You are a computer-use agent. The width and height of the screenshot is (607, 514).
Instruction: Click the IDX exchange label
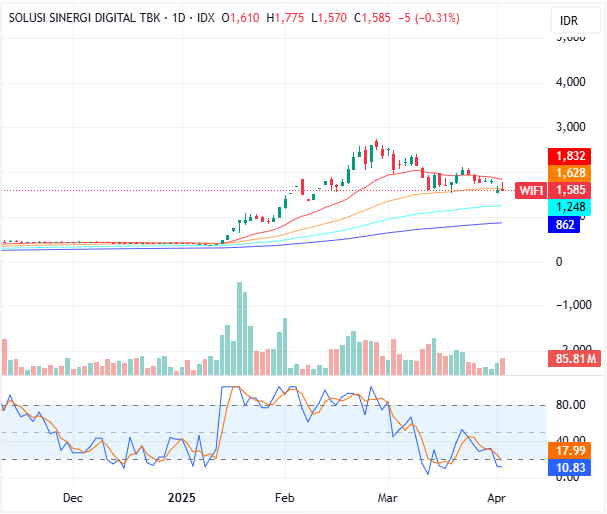coord(206,18)
